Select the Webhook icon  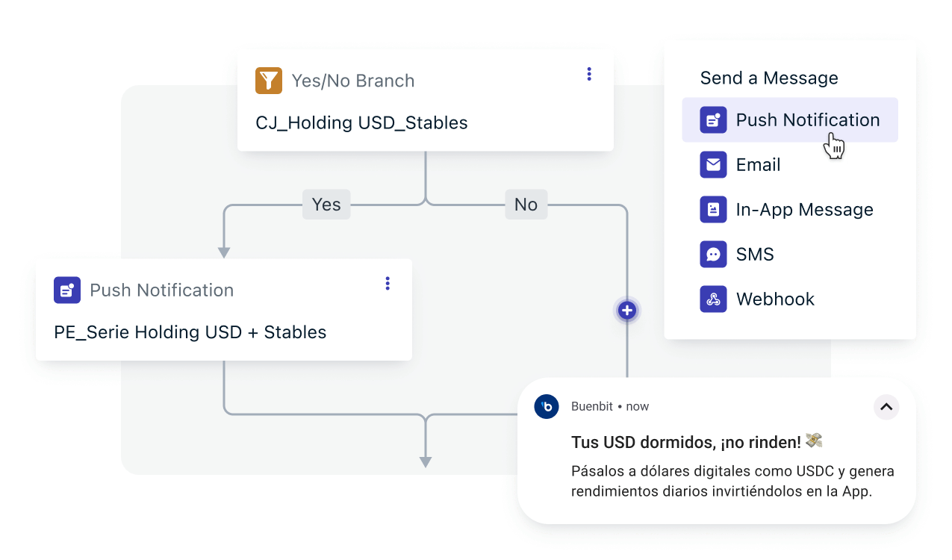pyautogui.click(x=713, y=299)
